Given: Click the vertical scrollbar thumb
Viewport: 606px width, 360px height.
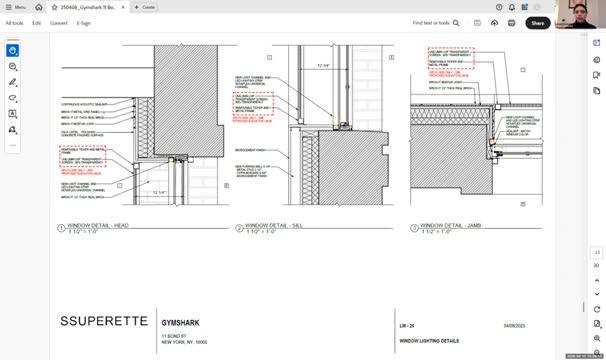Looking at the screenshot, I should (x=584, y=307).
